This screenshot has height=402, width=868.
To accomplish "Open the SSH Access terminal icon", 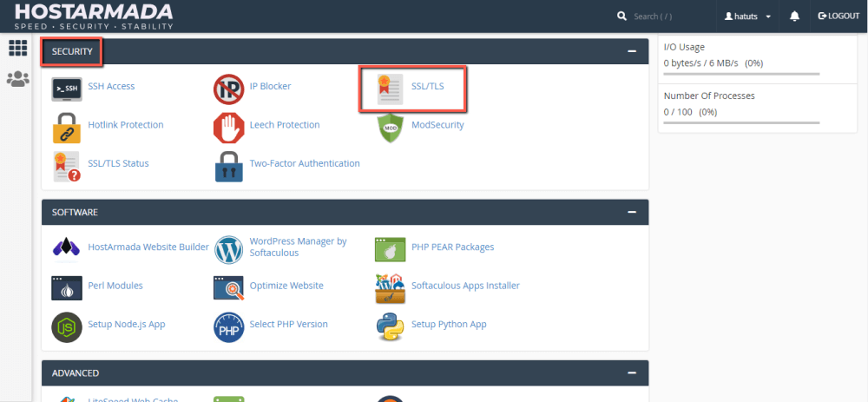I will coord(67,89).
